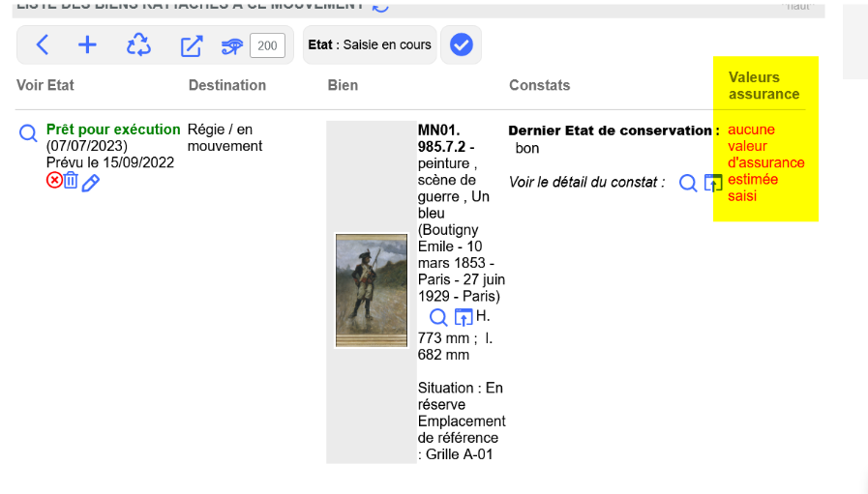Edit the entry with the pencil icon
Image resolution: width=868 pixels, height=494 pixels.
pos(91,183)
